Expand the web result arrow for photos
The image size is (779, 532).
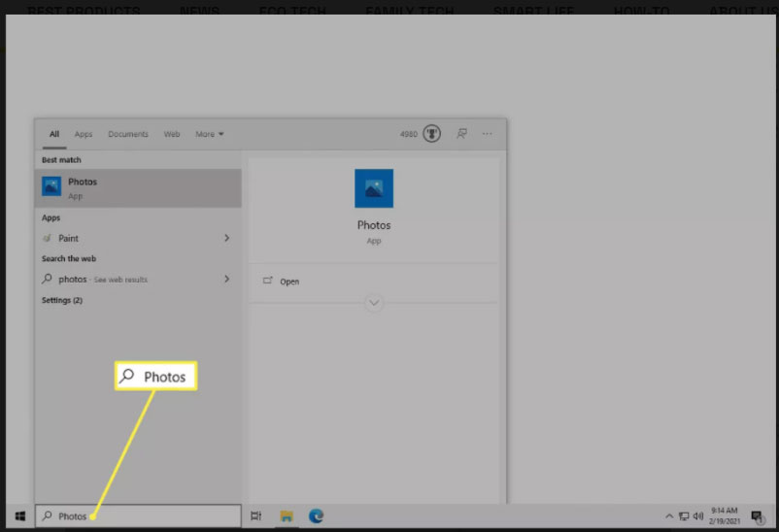click(226, 279)
